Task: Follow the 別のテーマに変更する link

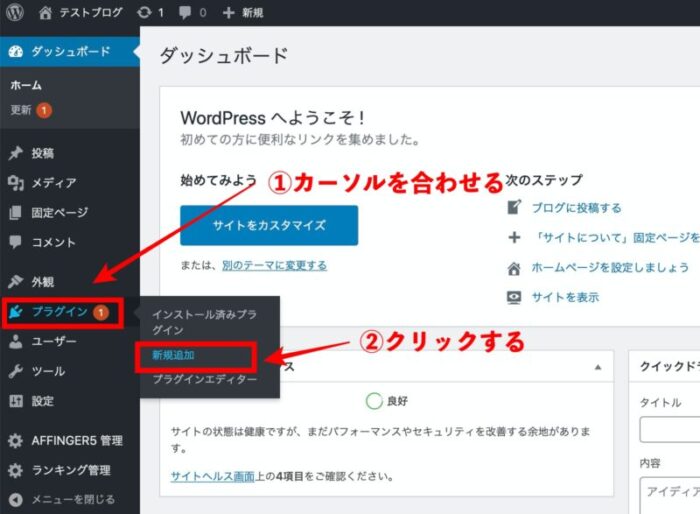Action: click(x=274, y=265)
